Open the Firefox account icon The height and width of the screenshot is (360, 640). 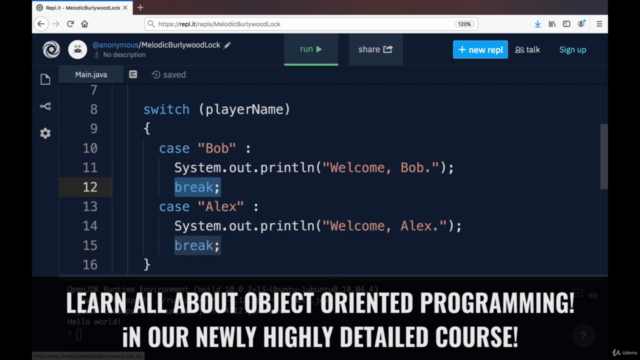pyautogui.click(x=581, y=24)
